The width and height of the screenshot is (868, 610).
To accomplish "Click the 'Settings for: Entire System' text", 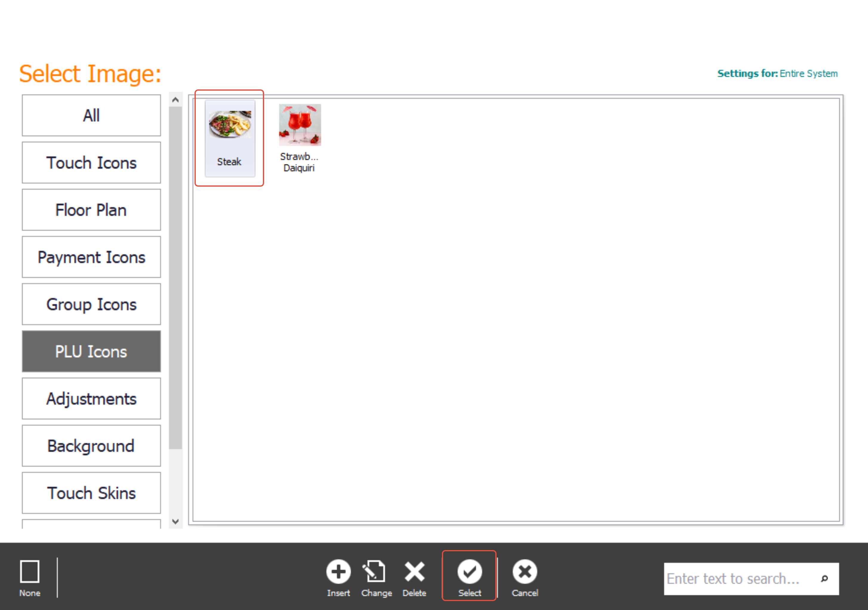I will [777, 73].
